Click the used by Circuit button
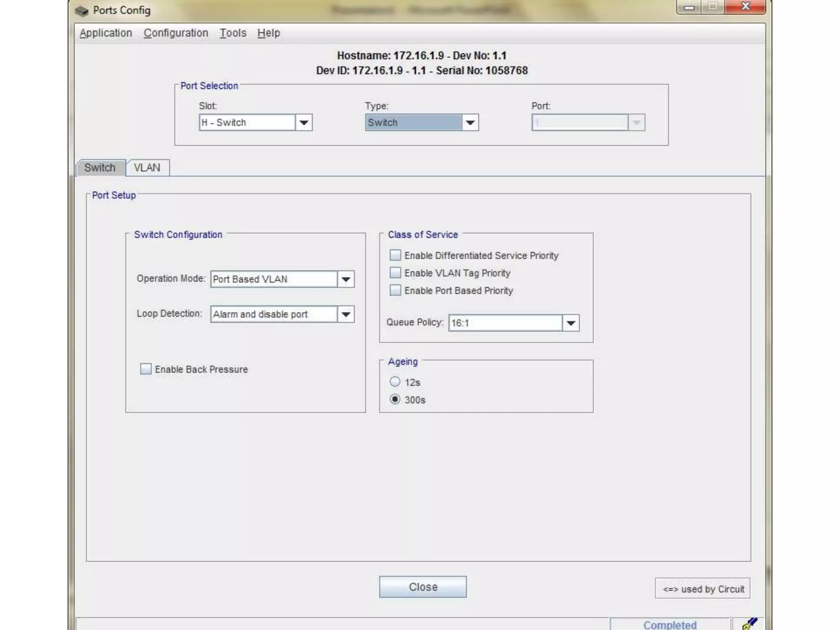Image resolution: width=840 pixels, height=630 pixels. coord(703,589)
